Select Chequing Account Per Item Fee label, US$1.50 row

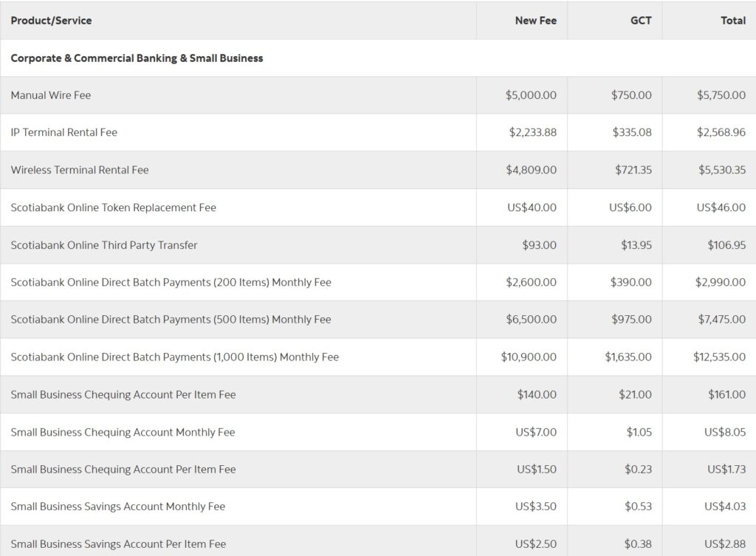(123, 469)
